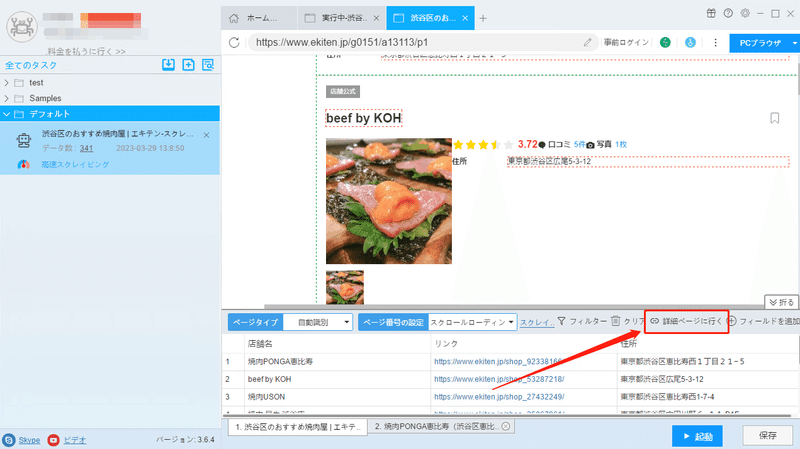Open the スクロールローディン dropdown
The width and height of the screenshot is (800, 449).
(472, 322)
